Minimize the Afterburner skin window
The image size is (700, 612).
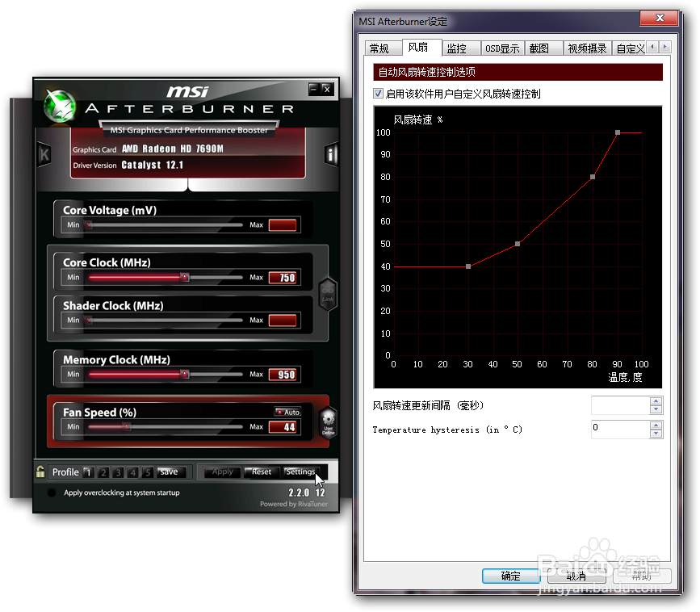pos(313,89)
